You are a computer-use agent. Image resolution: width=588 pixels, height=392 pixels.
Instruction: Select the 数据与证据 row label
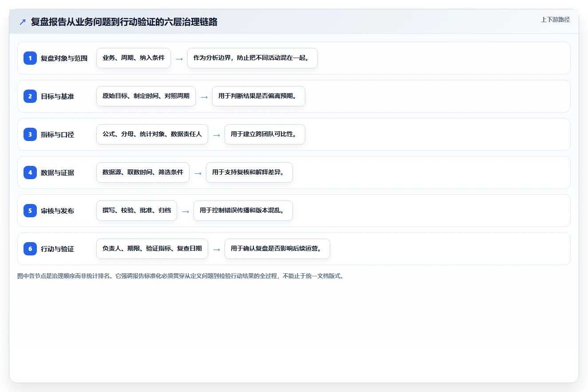coord(57,172)
